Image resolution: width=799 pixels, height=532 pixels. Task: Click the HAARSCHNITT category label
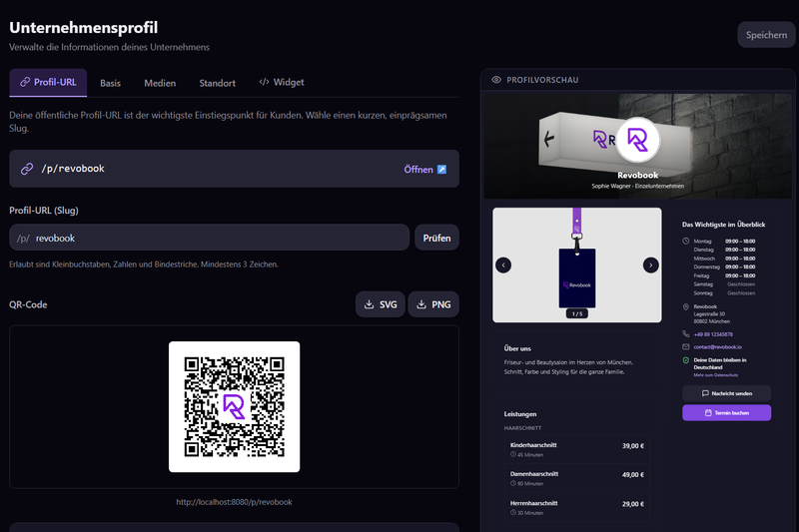click(522, 428)
